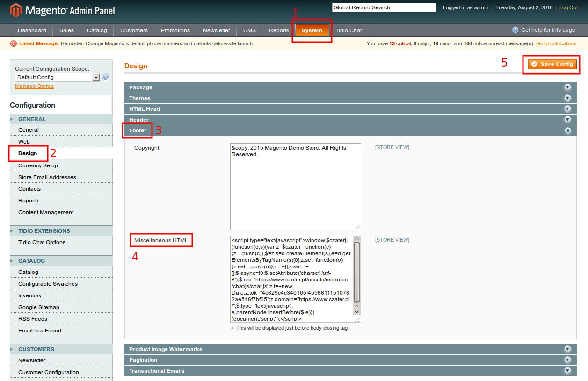Open the Promotions menu
This screenshot has width=588, height=381.
[175, 30]
